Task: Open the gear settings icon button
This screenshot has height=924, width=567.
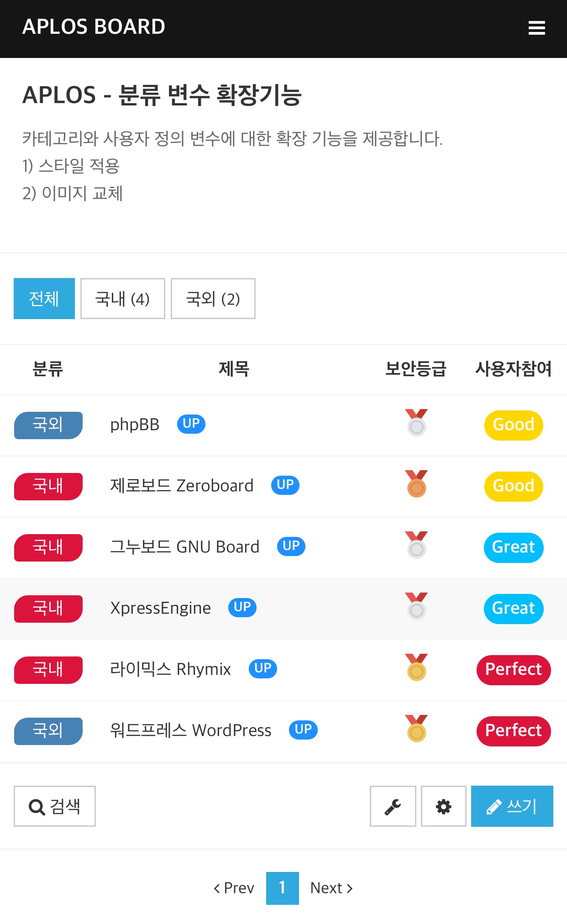Action: click(x=443, y=806)
